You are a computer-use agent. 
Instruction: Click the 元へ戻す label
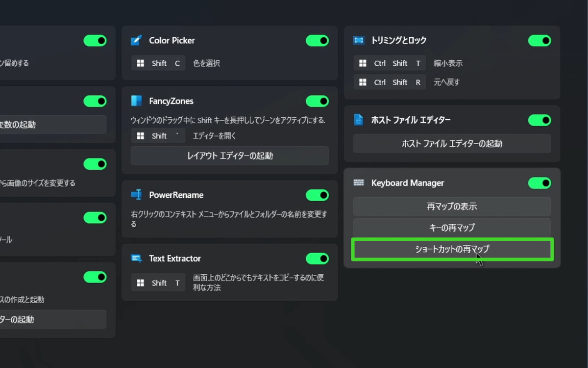click(x=446, y=82)
